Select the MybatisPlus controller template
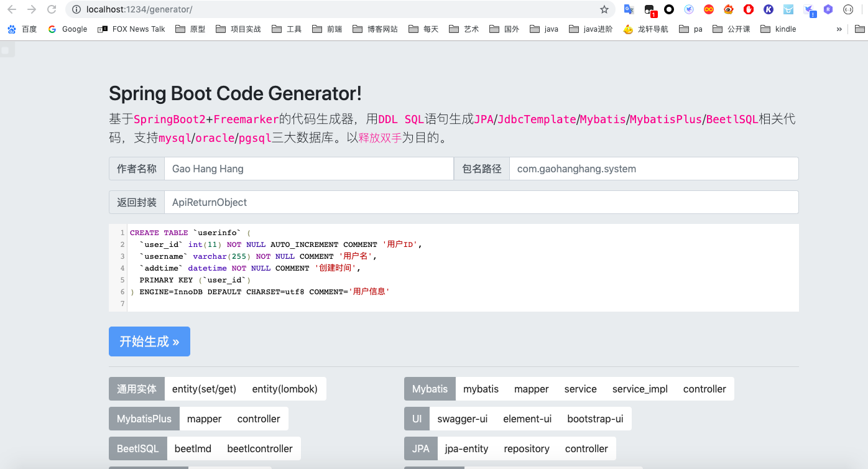 259,419
